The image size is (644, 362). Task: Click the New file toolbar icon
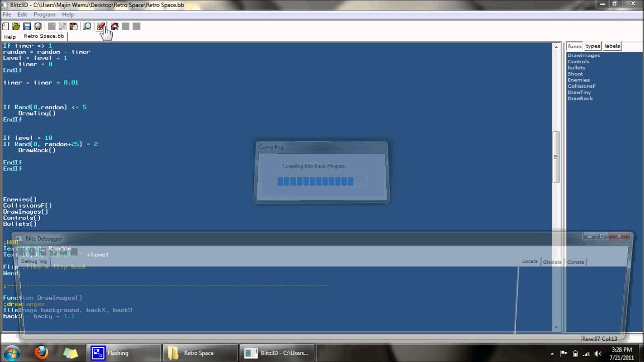[6, 26]
